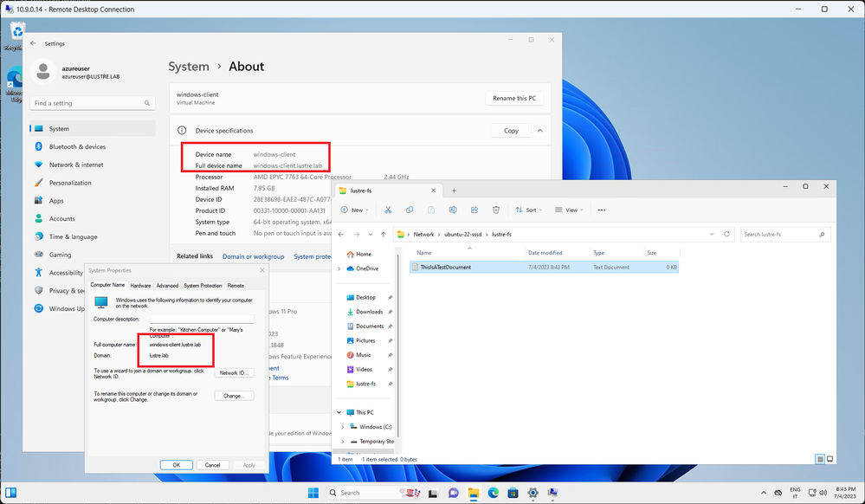Click the Delete trash icon in File Explorer
The width and height of the screenshot is (865, 504).
(x=496, y=210)
